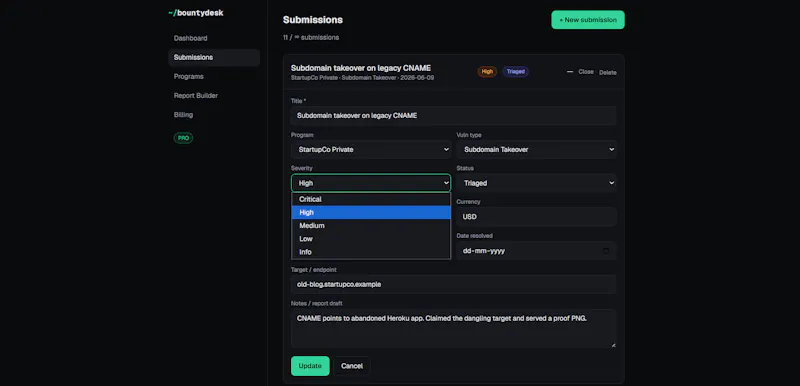
Task: Choose Info from the severity list
Action: point(371,252)
